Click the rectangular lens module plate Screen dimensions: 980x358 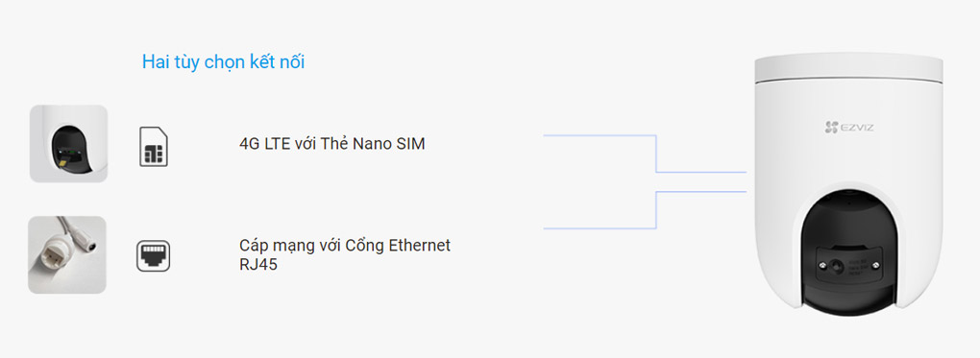point(849,267)
